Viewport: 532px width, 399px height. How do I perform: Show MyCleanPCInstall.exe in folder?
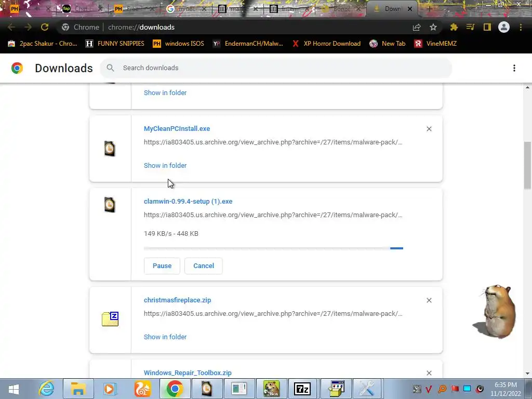click(165, 166)
